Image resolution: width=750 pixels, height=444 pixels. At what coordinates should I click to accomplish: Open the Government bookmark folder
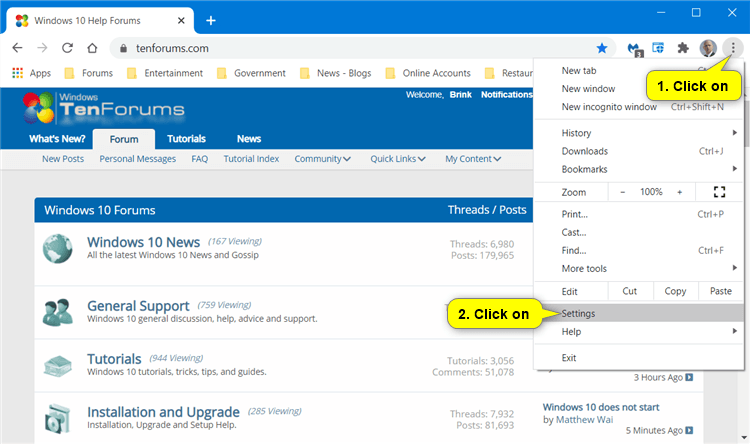pyautogui.click(x=251, y=73)
